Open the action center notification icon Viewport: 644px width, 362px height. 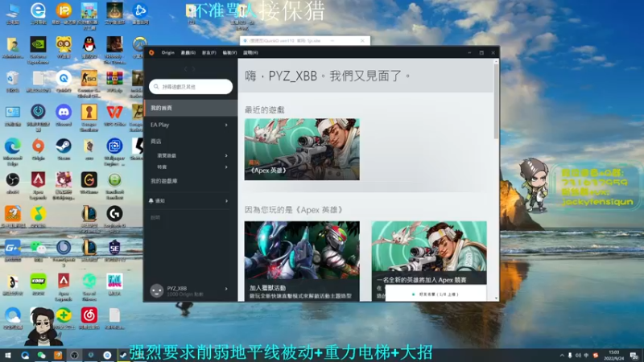[634, 356]
